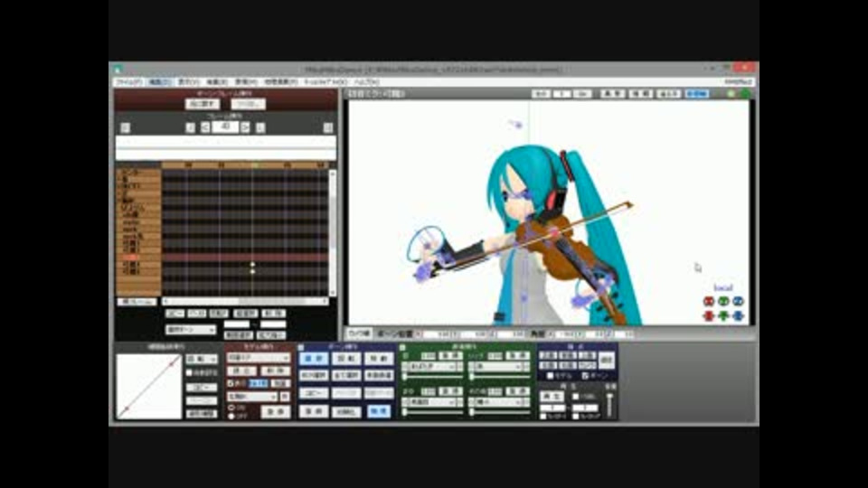Open the other morph dropdown
This screenshot has width=868, height=488.
coord(498,402)
